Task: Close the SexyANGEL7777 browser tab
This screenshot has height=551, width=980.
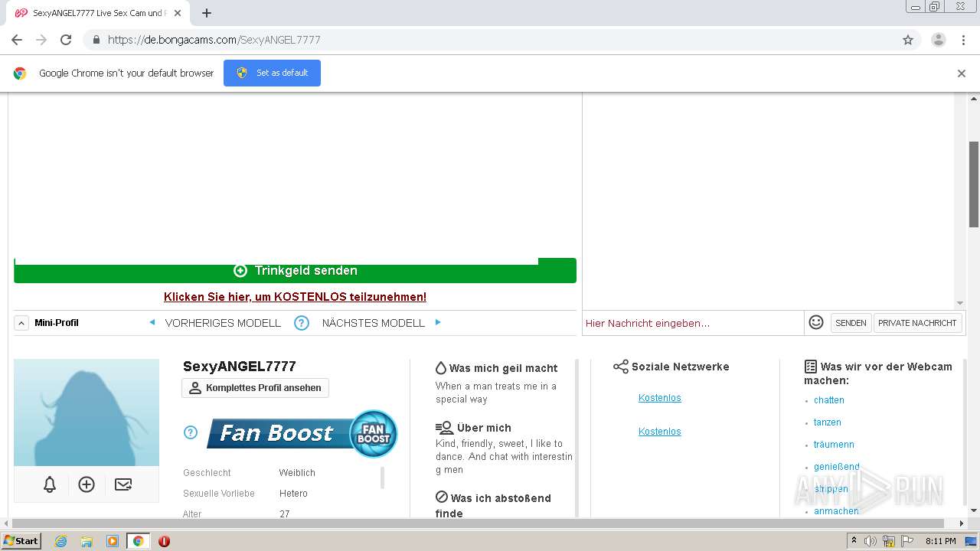Action: (x=178, y=13)
